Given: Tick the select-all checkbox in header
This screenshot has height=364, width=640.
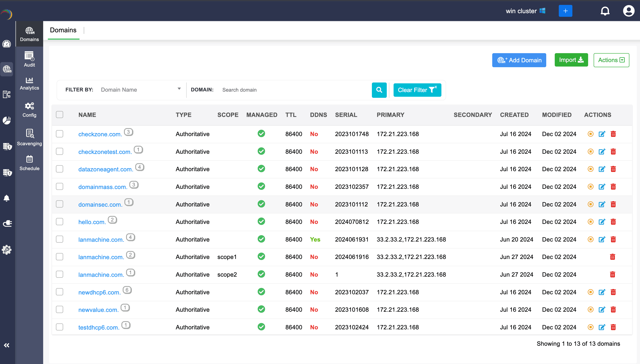Looking at the screenshot, I should click(x=60, y=115).
